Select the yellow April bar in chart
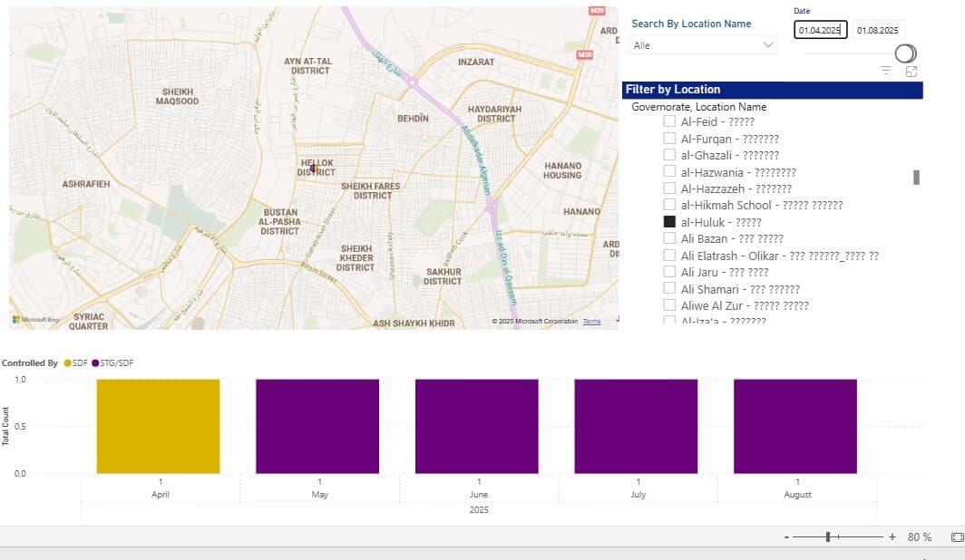Viewport: 965px width, 560px height. point(158,426)
